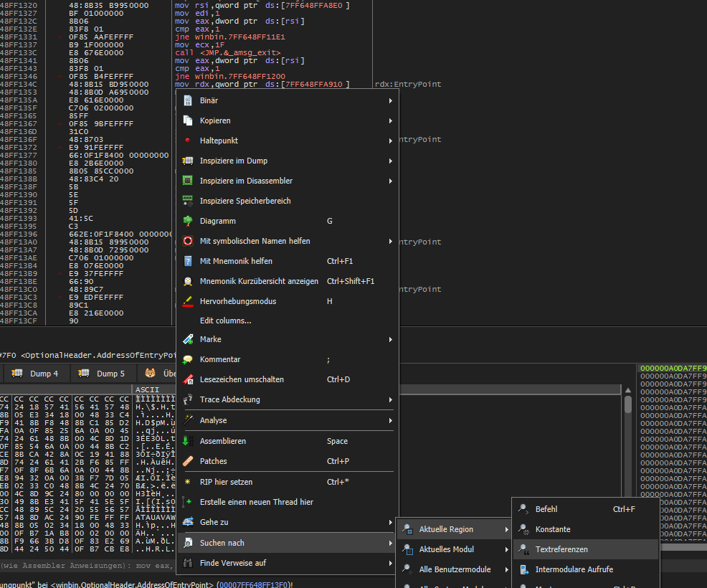
Task: Click the dump panel vertical scrollbar thumb
Action: coord(627,404)
